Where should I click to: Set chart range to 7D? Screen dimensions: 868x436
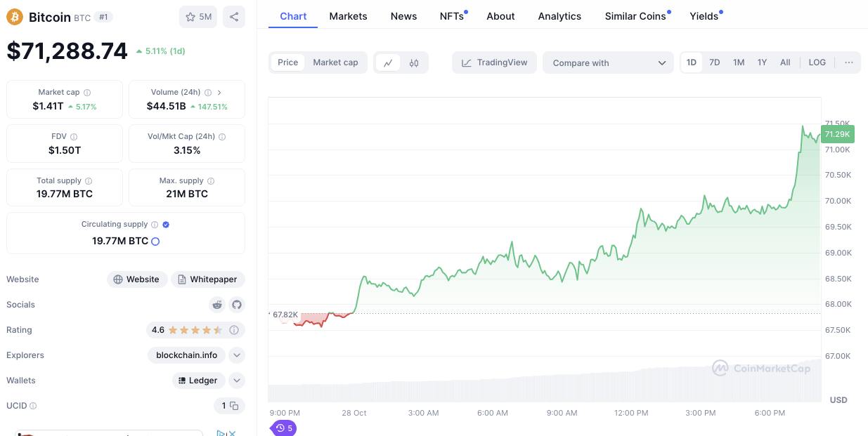(x=715, y=62)
